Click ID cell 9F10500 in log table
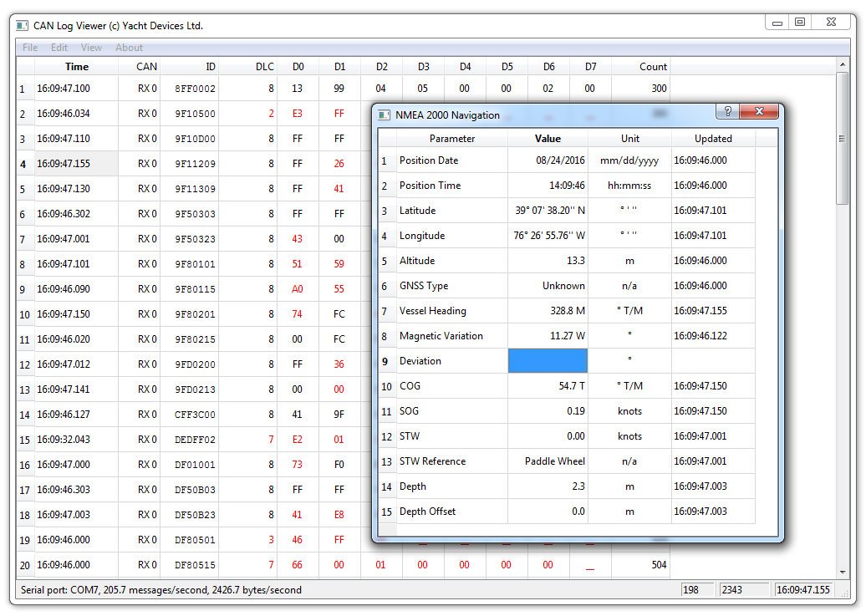Screen dimensions: 866x616 pyautogui.click(x=190, y=114)
